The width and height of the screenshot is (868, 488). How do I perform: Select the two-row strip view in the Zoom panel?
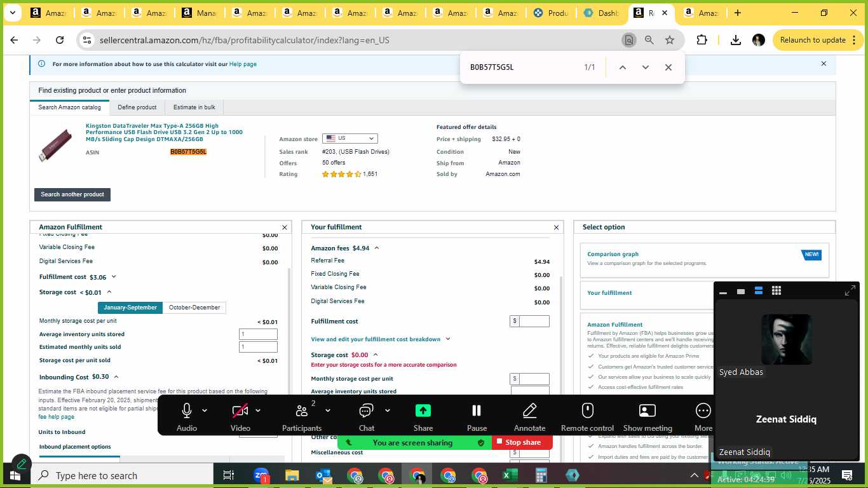pos(759,291)
